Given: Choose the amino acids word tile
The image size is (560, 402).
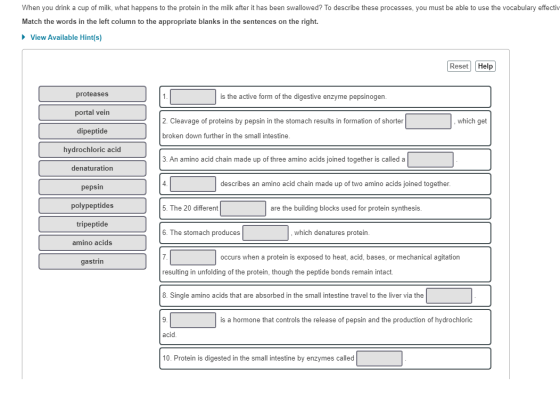Looking at the screenshot, I should click(x=92, y=243).
